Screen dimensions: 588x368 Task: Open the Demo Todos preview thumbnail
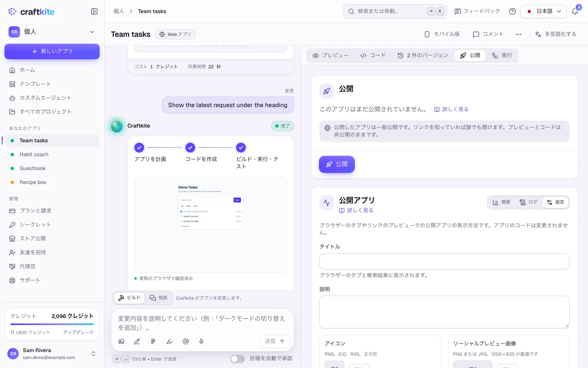(211, 225)
